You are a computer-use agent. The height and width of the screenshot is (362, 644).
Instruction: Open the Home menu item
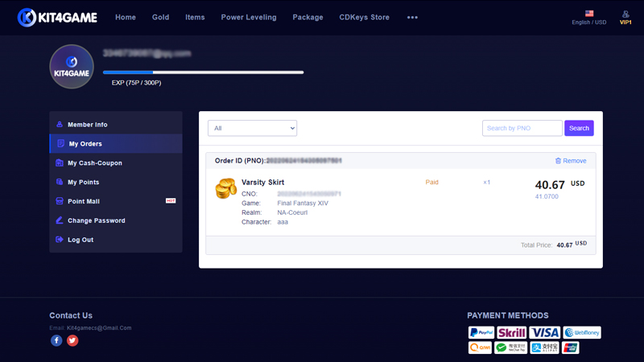click(x=126, y=17)
